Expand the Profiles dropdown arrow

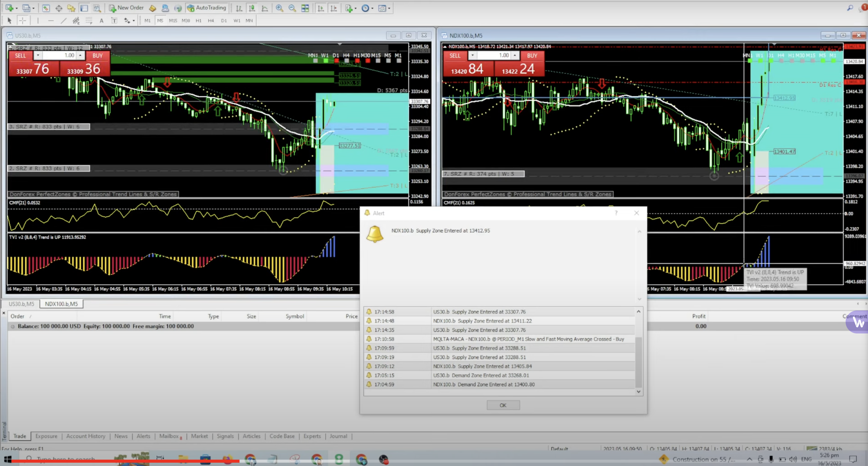click(x=33, y=8)
